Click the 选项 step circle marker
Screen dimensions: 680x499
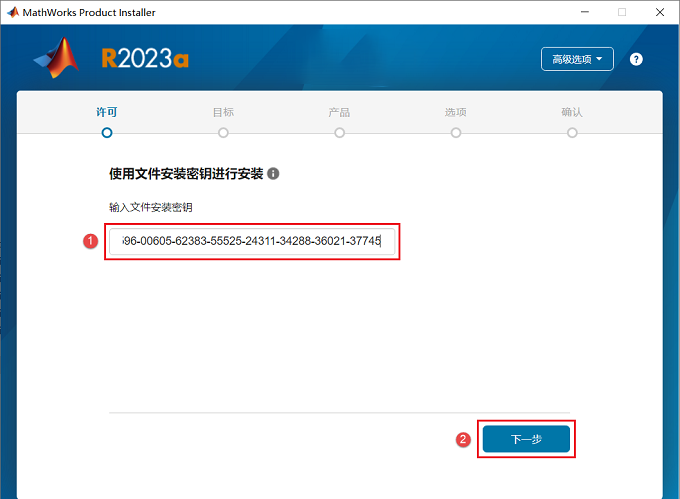click(x=456, y=133)
